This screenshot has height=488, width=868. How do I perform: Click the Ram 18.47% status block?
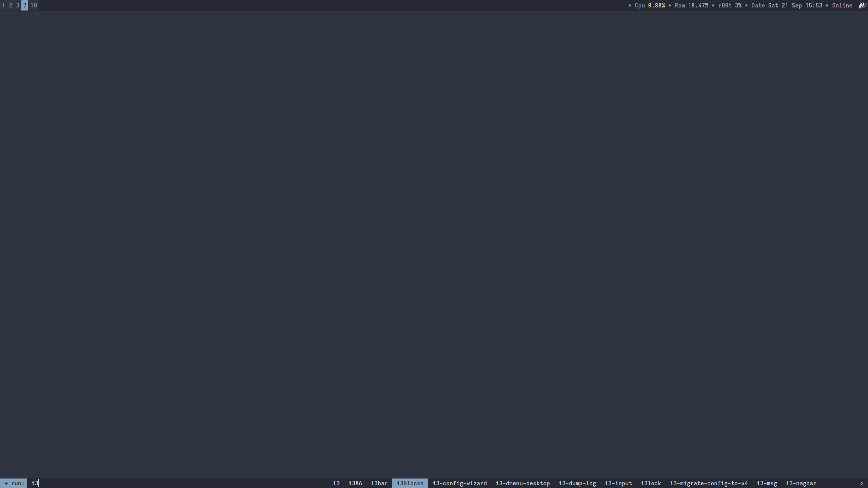pyautogui.click(x=691, y=5)
